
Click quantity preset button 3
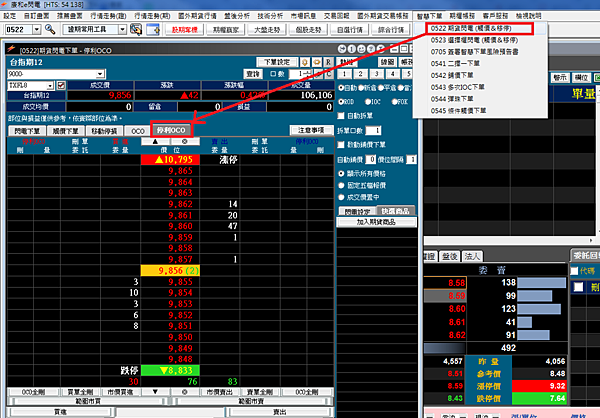click(x=377, y=74)
